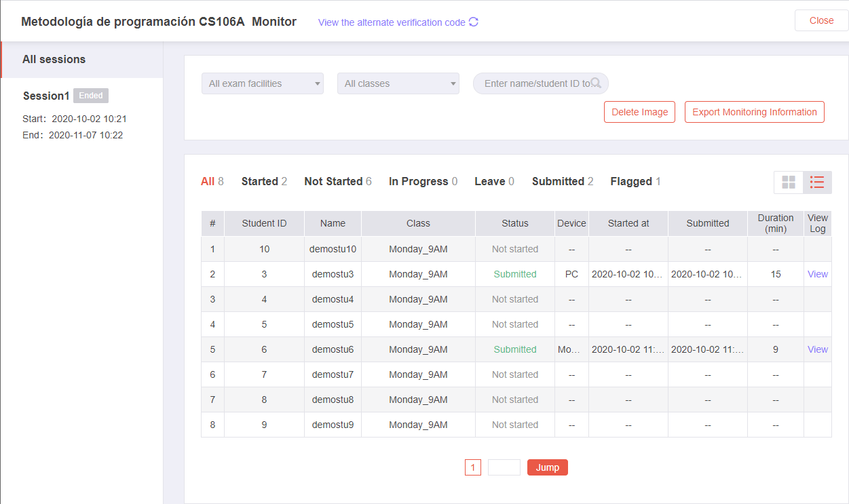The height and width of the screenshot is (504, 849).
Task: Expand the All classes dropdown
Action: pyautogui.click(x=398, y=83)
